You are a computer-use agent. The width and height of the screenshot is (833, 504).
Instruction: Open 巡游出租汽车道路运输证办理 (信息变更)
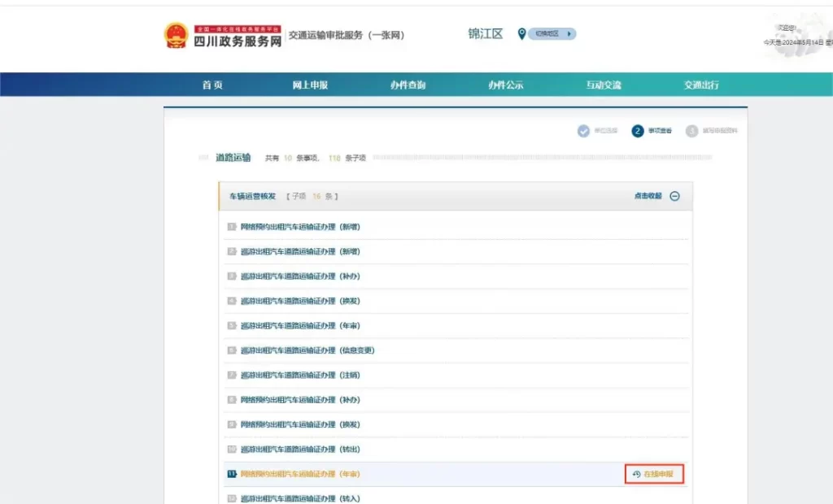(307, 350)
